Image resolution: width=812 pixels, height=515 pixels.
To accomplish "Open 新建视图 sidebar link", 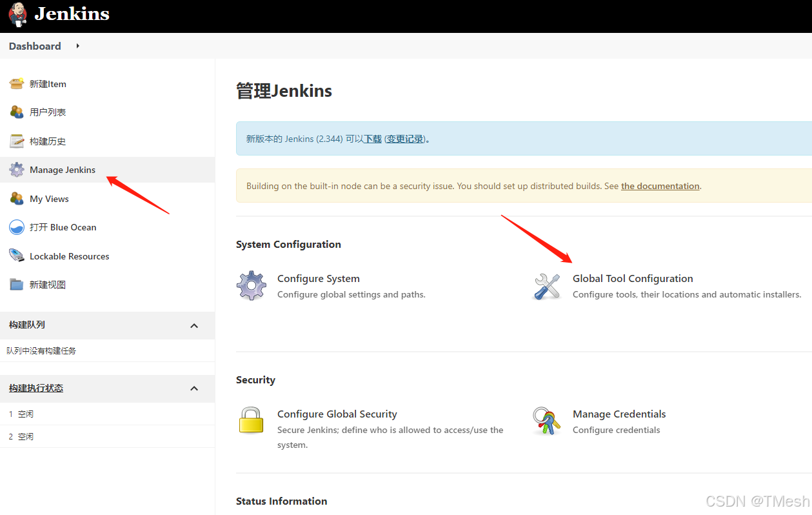I will tap(48, 285).
